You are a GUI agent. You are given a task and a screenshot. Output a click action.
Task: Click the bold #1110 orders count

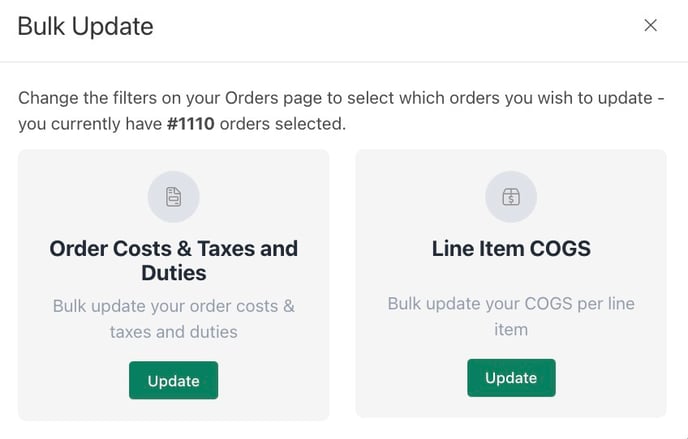pos(191,124)
